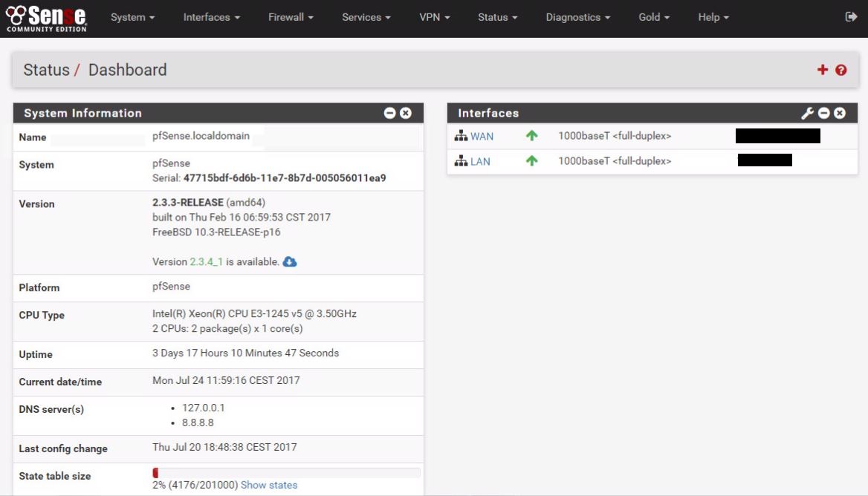Close the Interfaces widget
The height and width of the screenshot is (496, 868).
[840, 113]
